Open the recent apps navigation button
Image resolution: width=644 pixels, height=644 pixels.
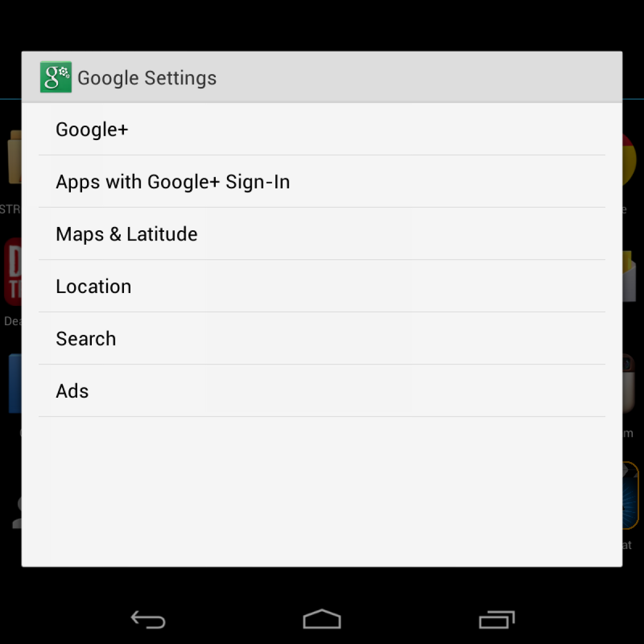[x=497, y=620]
